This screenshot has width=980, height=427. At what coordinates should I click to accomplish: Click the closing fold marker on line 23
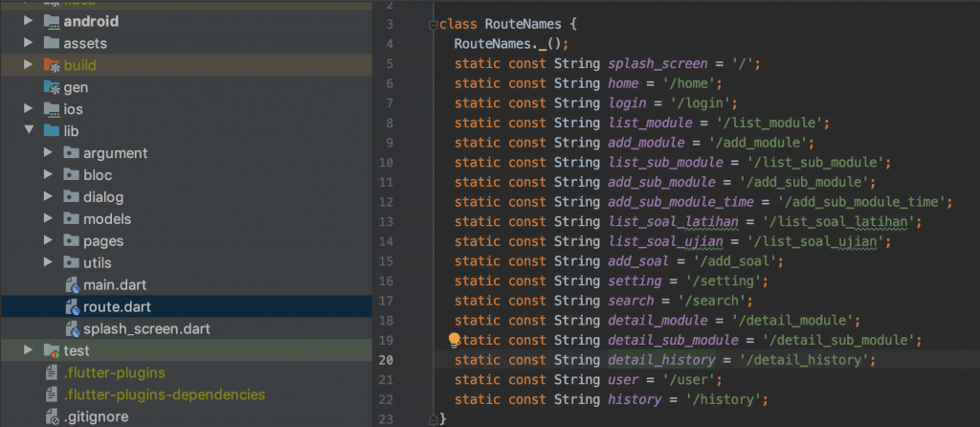pyautogui.click(x=433, y=419)
